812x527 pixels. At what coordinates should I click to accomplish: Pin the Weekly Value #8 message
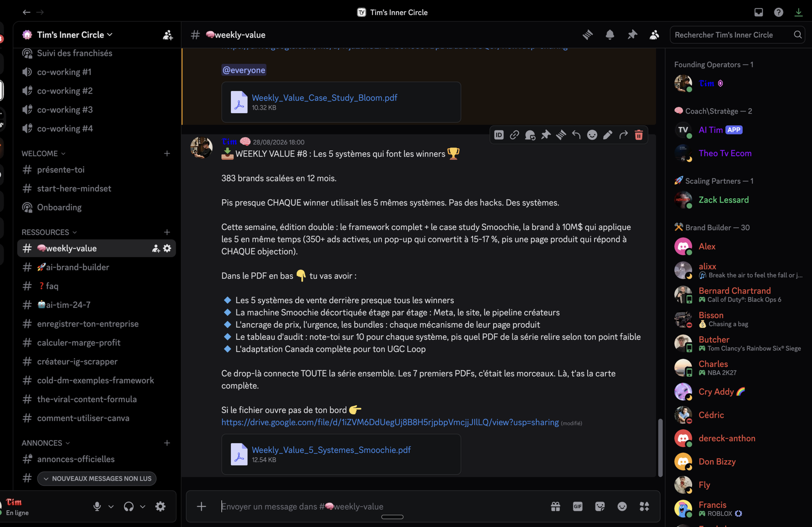coord(546,135)
